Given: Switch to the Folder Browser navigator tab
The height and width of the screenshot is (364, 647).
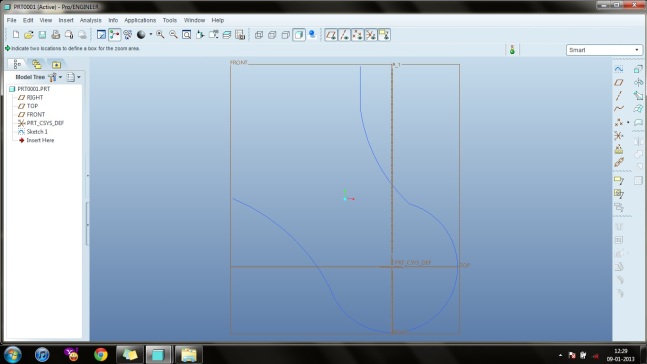Looking at the screenshot, I should point(37,64).
